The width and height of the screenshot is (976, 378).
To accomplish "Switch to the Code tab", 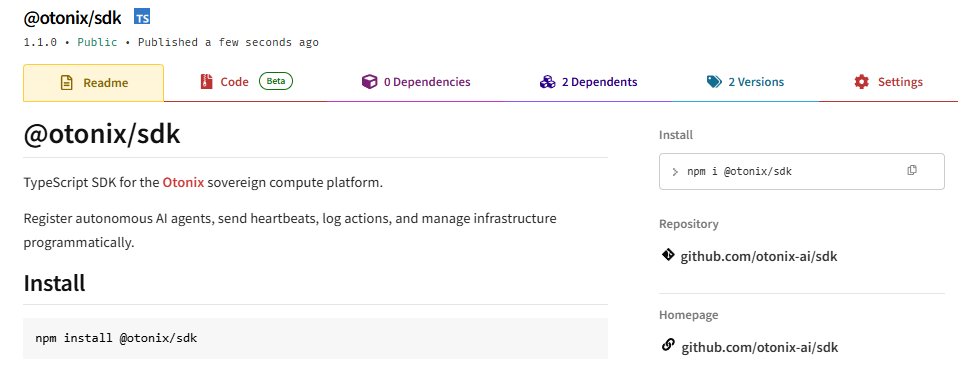I will pos(246,82).
